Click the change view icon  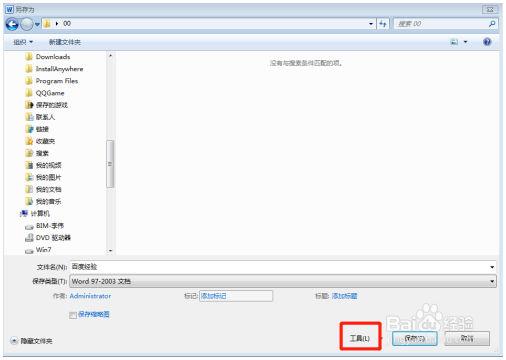454,42
